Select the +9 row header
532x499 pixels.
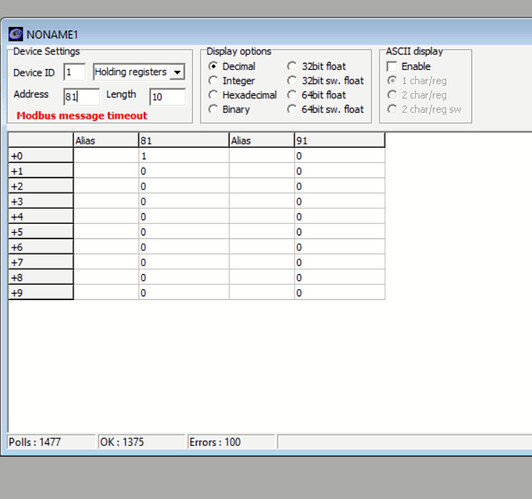41,292
